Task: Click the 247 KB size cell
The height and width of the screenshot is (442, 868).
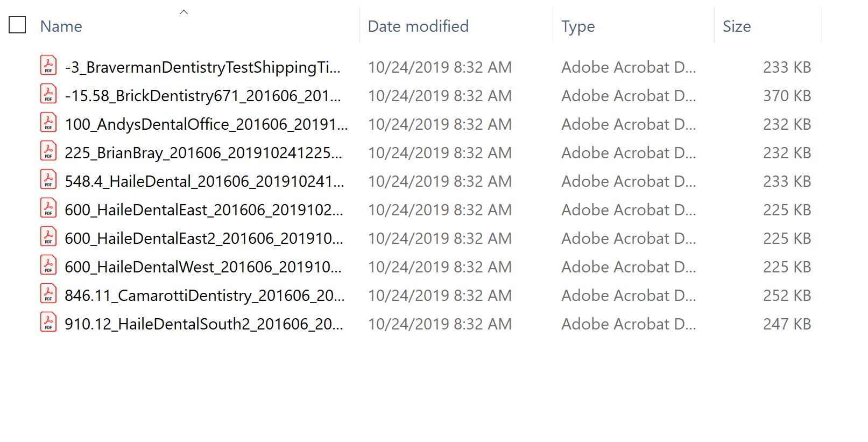Action: (x=787, y=324)
